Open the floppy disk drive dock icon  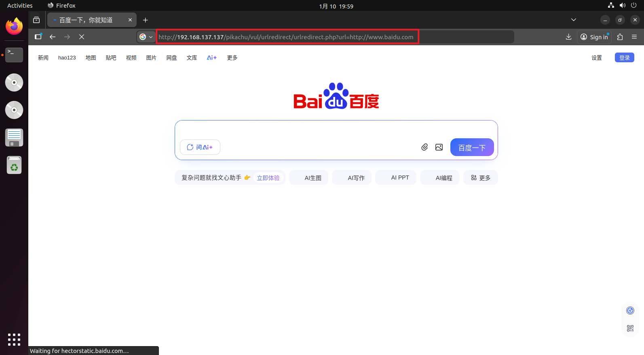coord(14,137)
